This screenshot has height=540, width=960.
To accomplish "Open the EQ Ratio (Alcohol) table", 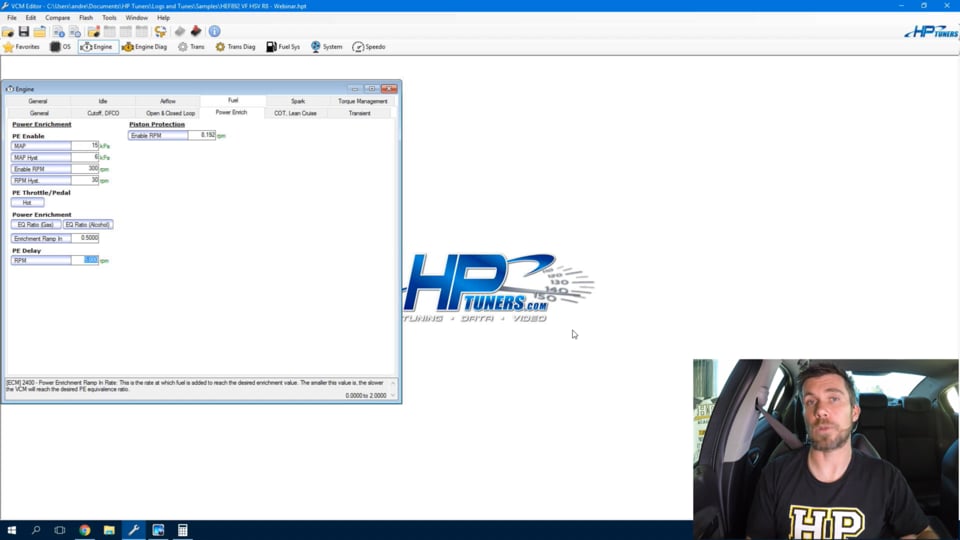I will (x=88, y=225).
